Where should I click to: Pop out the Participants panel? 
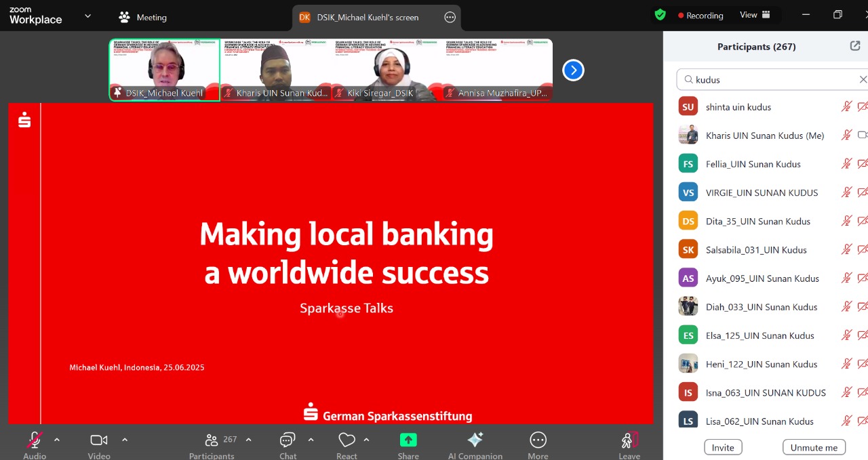[x=855, y=46]
